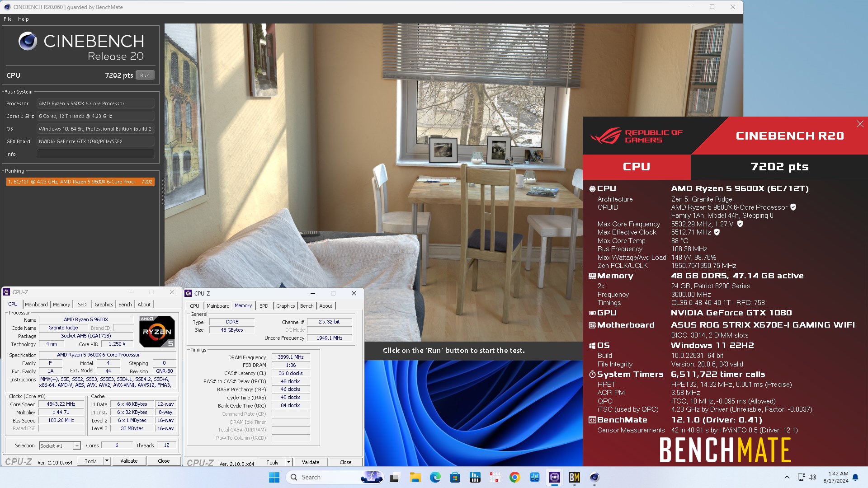Open Task View from the taskbar
This screenshot has width=868, height=488.
click(395, 477)
